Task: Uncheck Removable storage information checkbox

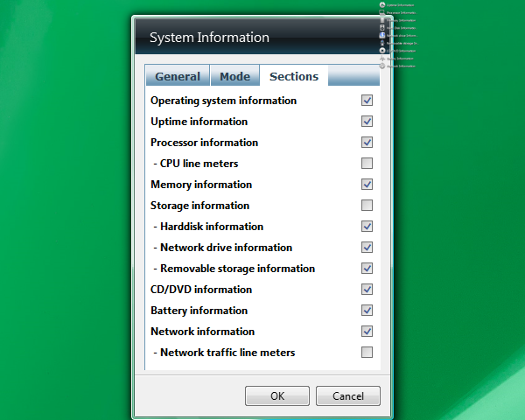Action: tap(367, 269)
